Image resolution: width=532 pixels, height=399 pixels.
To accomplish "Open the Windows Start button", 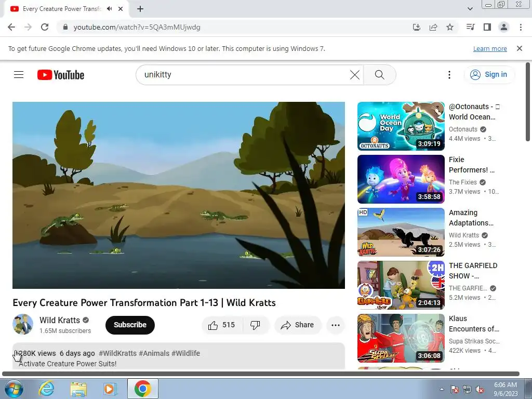I will (14, 389).
